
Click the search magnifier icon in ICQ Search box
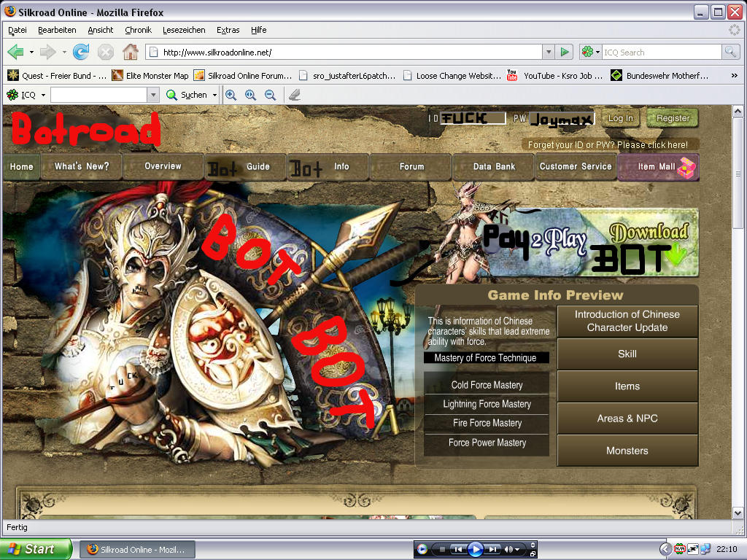730,52
